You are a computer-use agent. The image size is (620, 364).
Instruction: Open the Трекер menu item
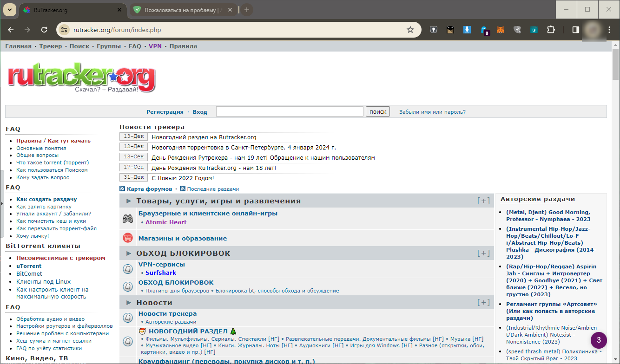pyautogui.click(x=50, y=46)
